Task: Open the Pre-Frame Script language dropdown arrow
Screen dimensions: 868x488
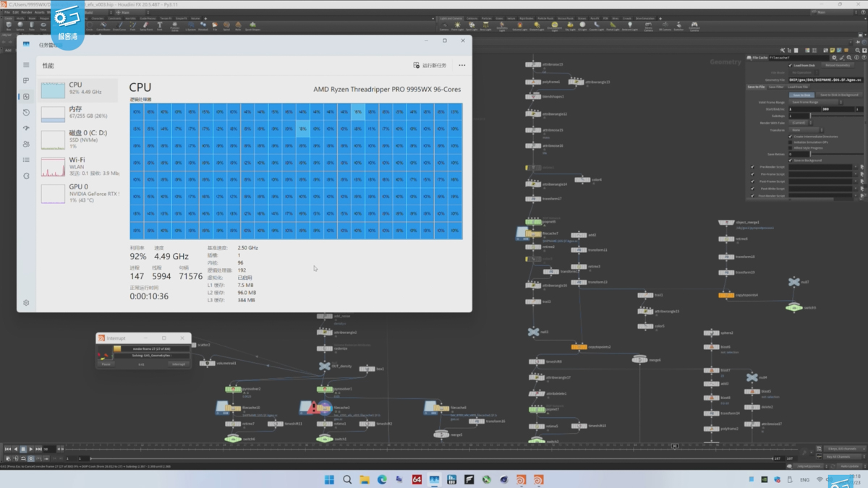Action: [856, 174]
